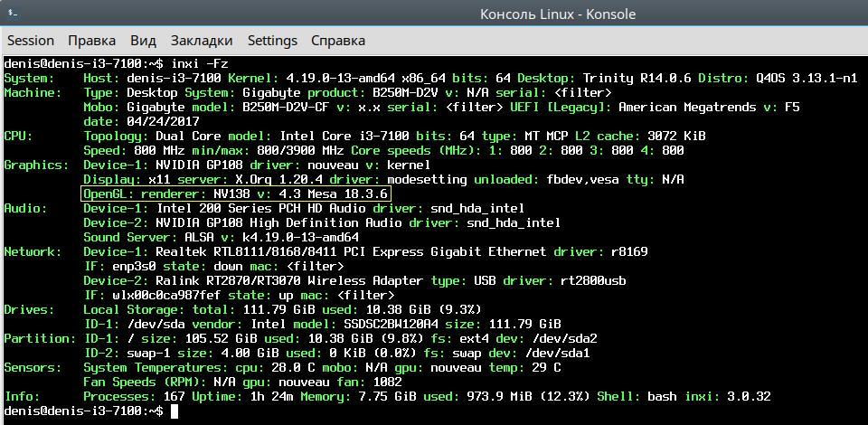868x425 pixels.
Task: Click 'Ralink RT2870/RT3070 Wireless Adapter' text
Action: pyautogui.click(x=290, y=280)
